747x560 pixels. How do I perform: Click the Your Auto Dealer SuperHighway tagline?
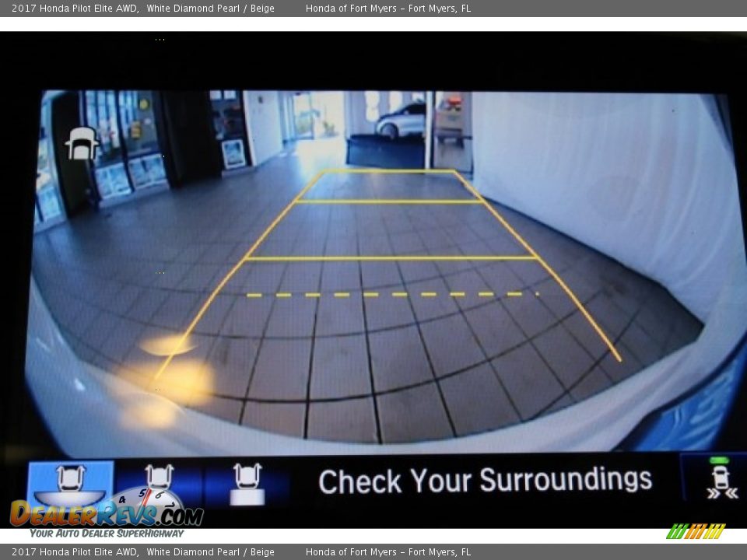tap(107, 534)
